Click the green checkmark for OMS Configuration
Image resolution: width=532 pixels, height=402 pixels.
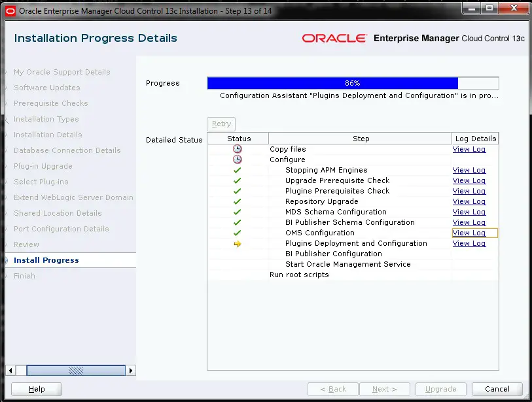point(237,233)
